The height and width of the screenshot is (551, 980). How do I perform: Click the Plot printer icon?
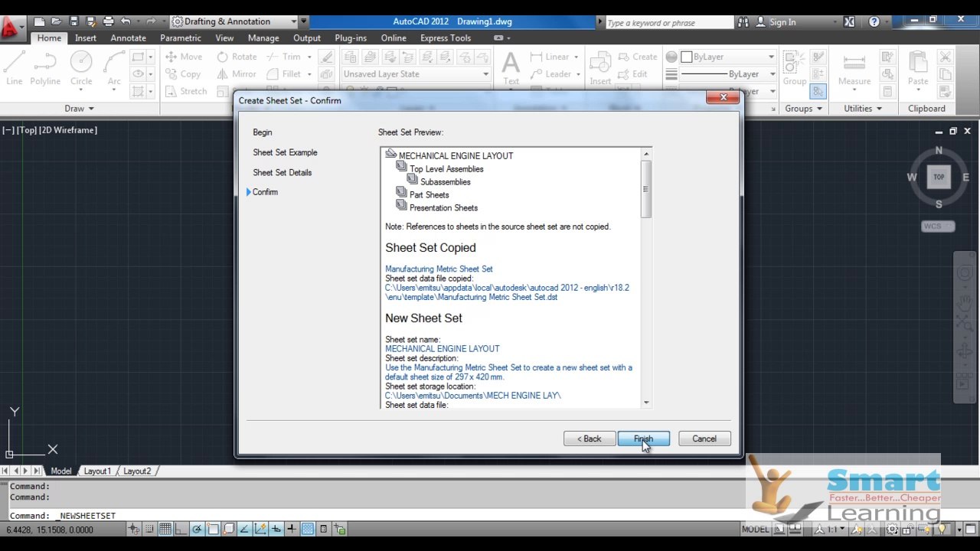coord(108,21)
